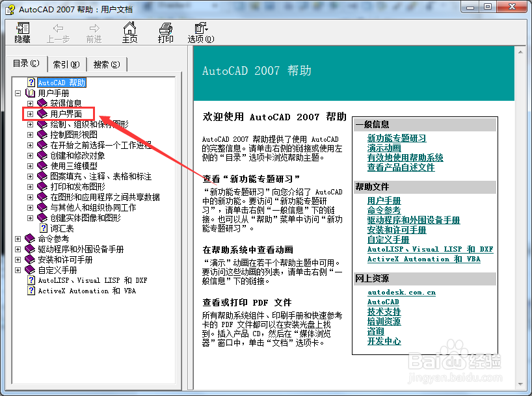This screenshot has width=532, height=396.
Task: Open the 选项 options toolbar icon
Action: [x=201, y=28]
